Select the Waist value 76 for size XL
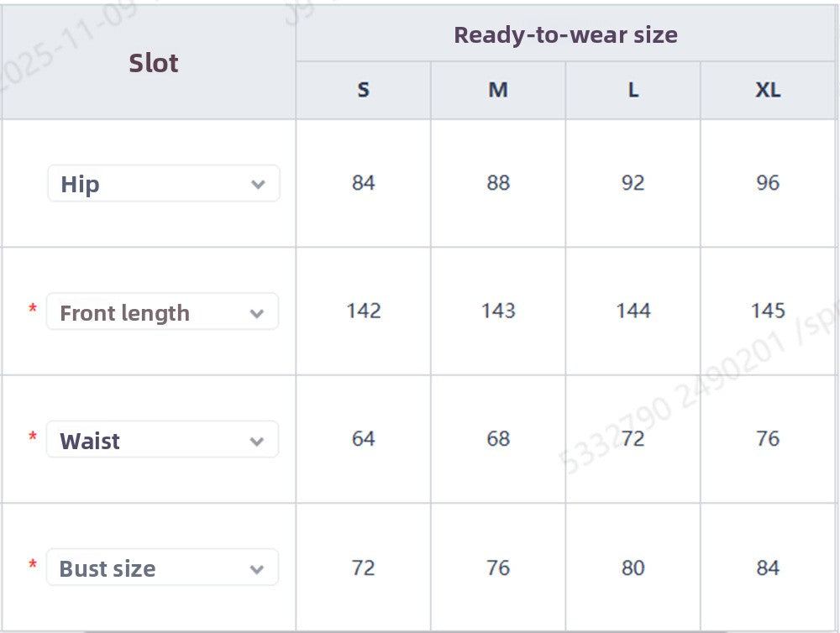 768,439
